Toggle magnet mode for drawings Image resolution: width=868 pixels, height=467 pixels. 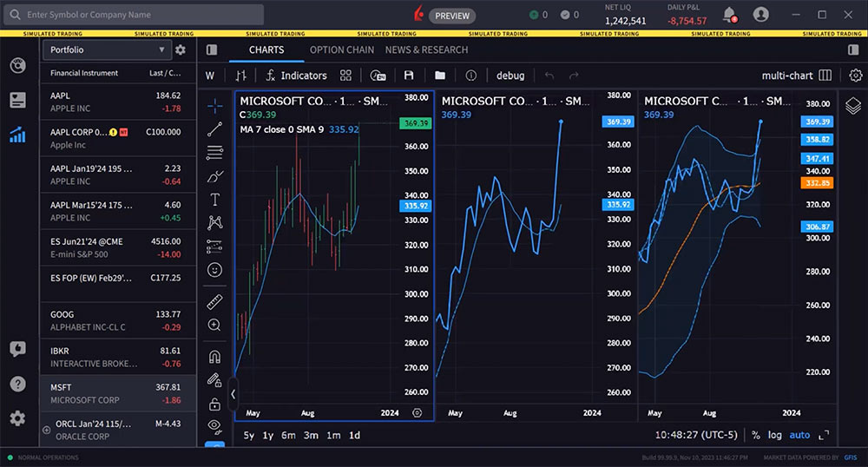click(214, 357)
